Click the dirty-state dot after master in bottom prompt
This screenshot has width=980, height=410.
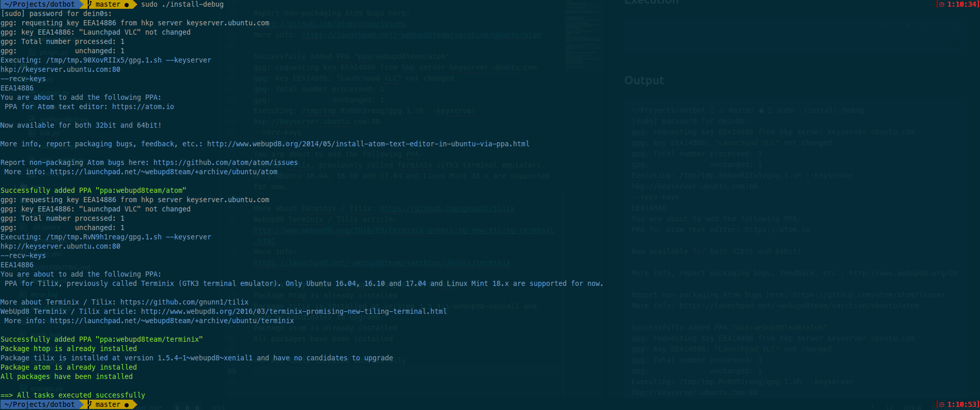tap(127, 405)
